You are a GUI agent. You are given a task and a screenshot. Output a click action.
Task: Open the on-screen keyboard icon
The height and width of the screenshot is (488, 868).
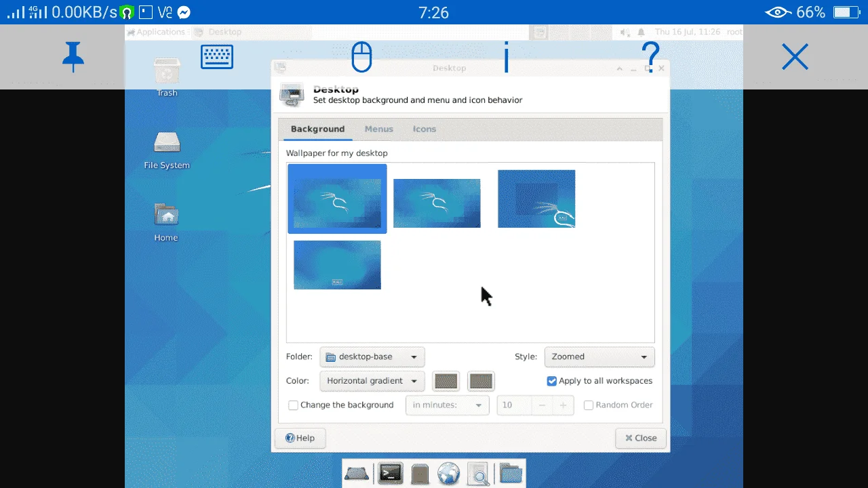[x=217, y=57]
